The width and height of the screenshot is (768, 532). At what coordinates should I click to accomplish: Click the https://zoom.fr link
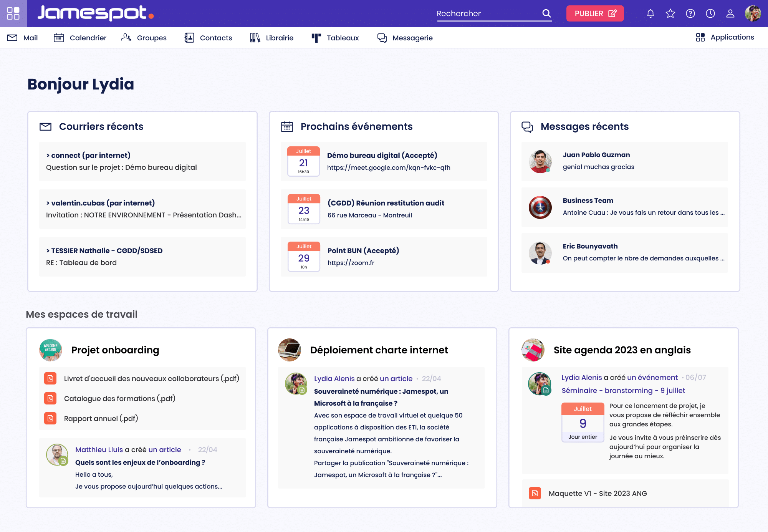(351, 263)
